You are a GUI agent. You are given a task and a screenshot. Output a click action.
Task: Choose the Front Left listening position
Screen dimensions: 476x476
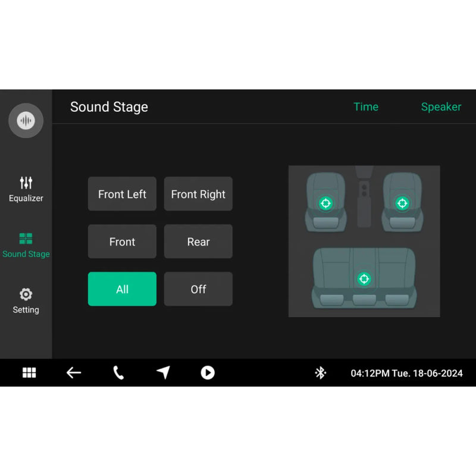[123, 194]
